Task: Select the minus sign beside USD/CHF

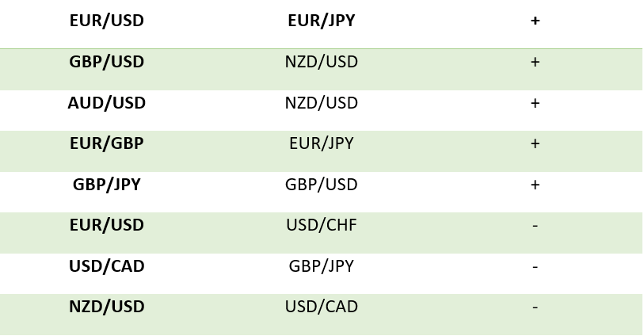Action: click(x=535, y=226)
